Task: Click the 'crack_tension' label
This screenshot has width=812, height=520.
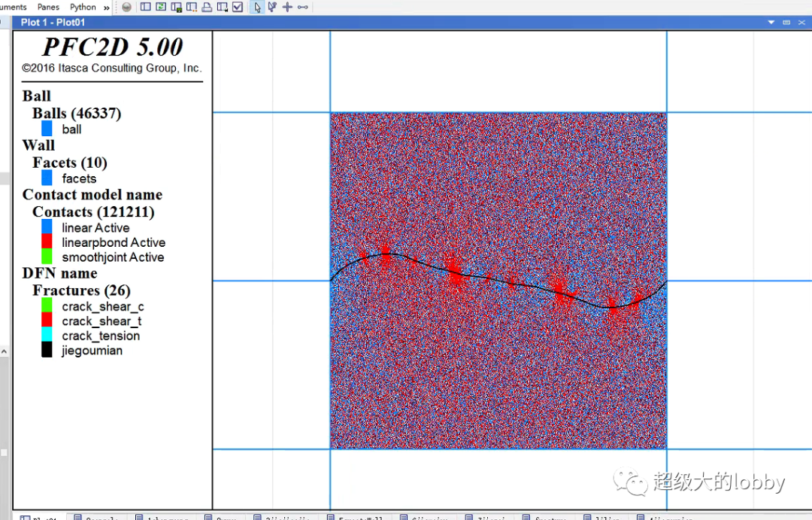Action: 101,336
